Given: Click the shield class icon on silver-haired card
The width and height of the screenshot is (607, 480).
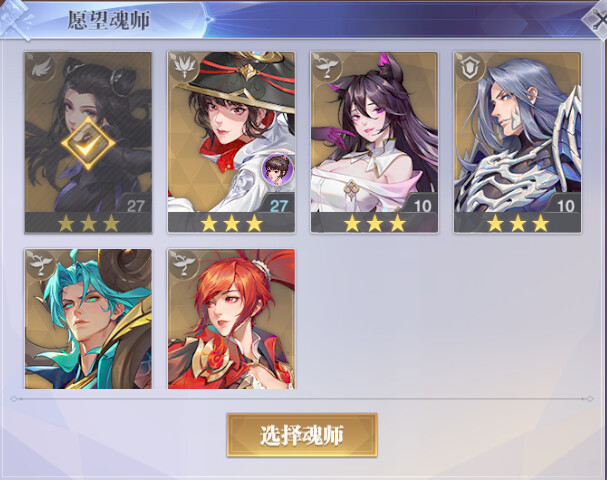Looking at the screenshot, I should point(470,68).
